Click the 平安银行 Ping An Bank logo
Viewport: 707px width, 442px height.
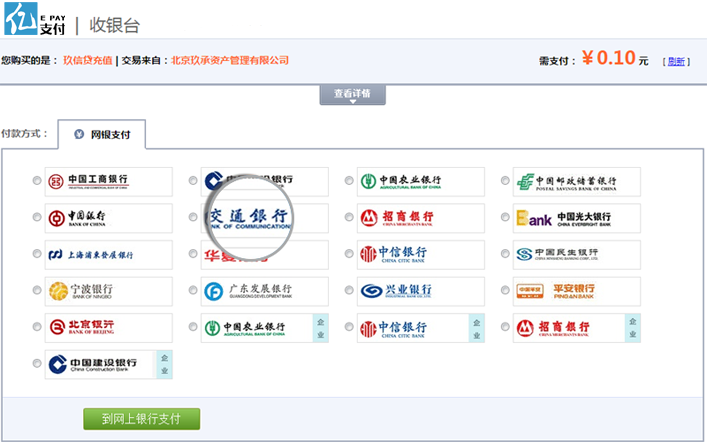(x=577, y=291)
